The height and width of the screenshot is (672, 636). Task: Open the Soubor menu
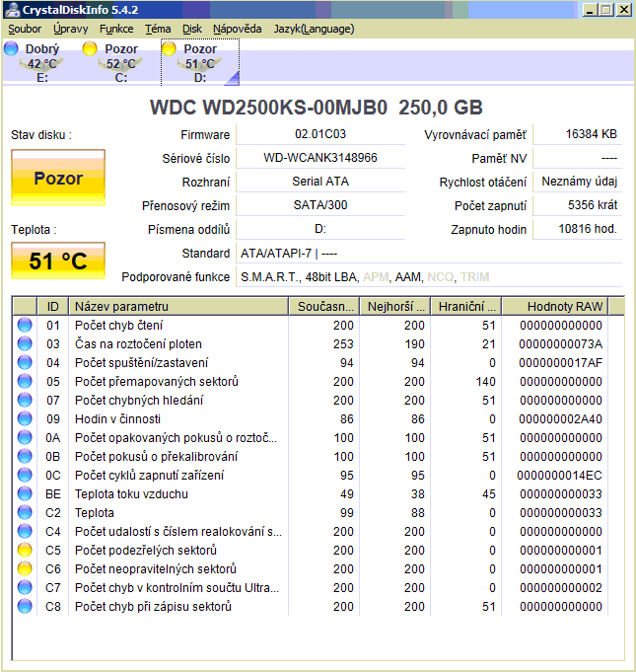pyautogui.click(x=25, y=29)
